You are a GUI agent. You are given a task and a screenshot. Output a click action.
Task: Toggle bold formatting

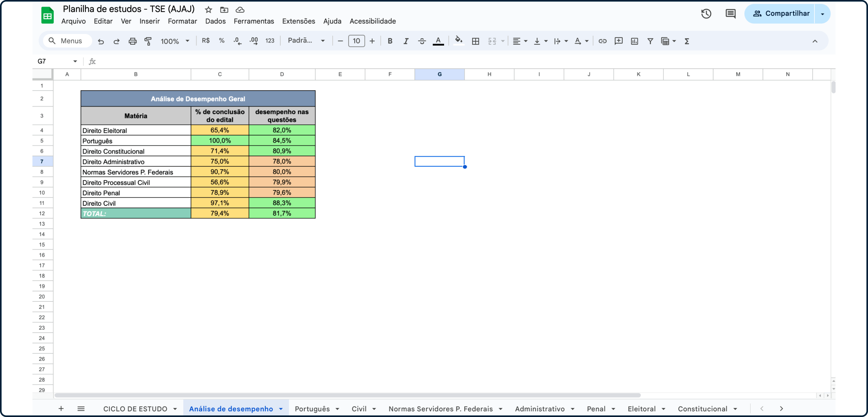coord(390,41)
